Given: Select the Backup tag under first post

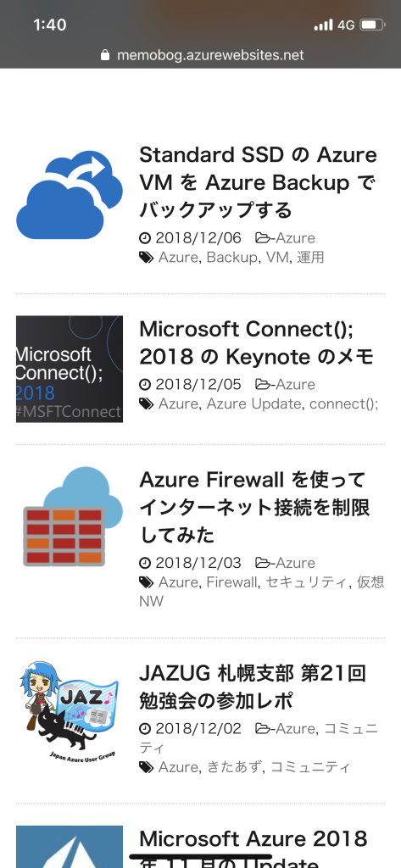Looking at the screenshot, I should 231,258.
